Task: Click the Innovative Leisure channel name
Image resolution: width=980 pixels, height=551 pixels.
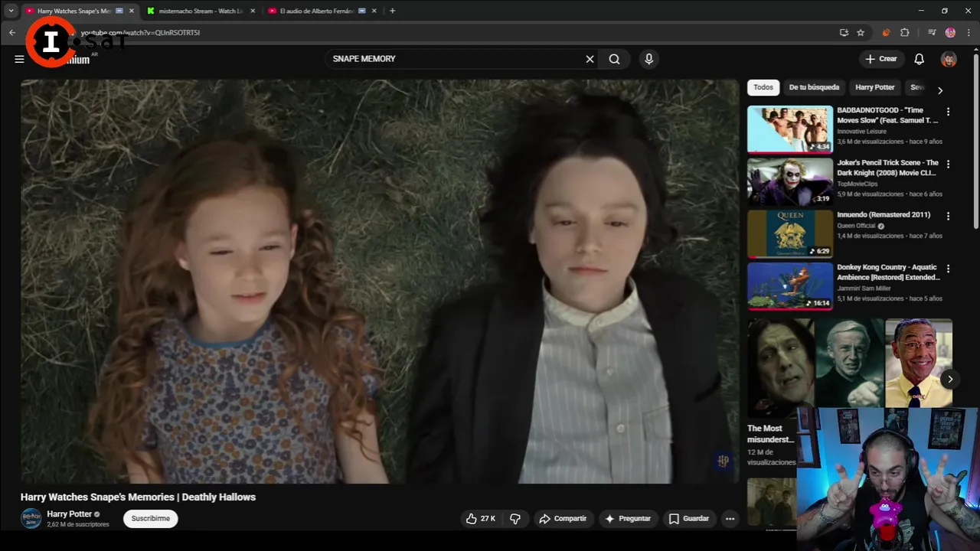Action: click(861, 132)
